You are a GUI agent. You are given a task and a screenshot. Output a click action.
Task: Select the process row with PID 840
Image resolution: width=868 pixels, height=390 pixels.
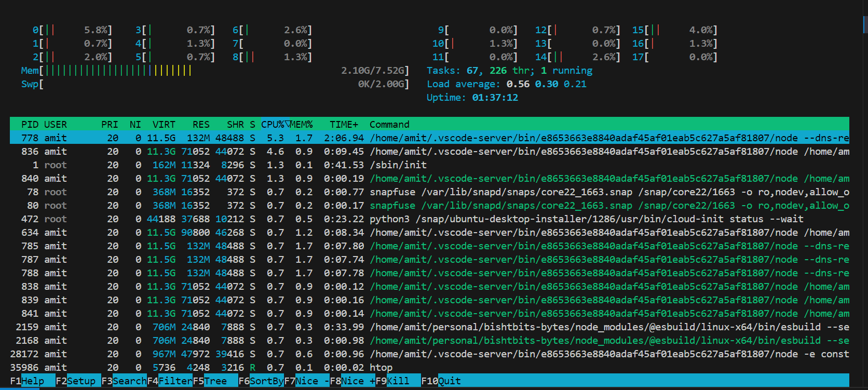click(429, 178)
